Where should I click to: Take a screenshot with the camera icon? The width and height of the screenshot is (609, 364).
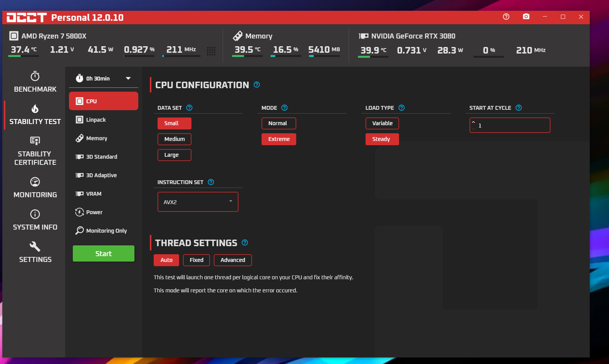point(526,17)
